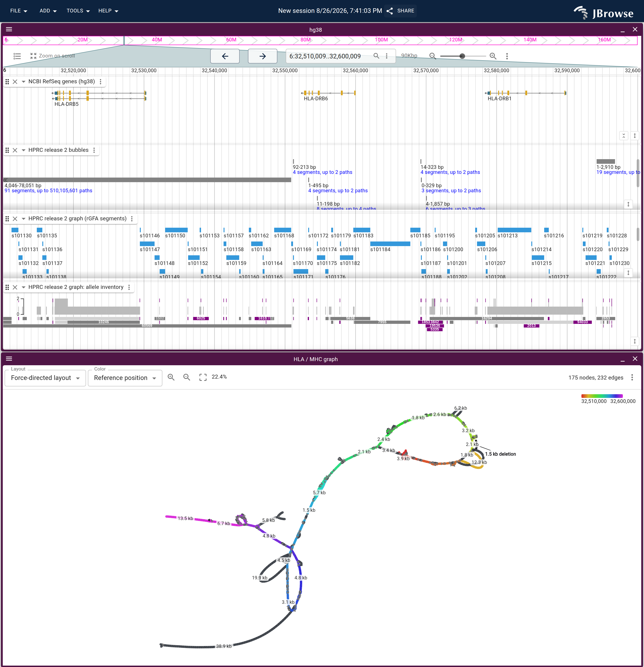Viewport: 644px width, 667px height.
Task: Zoom in the genome view
Action: pos(493,56)
